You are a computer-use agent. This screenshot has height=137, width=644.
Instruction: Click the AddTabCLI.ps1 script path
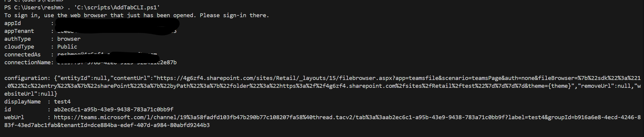point(117,8)
